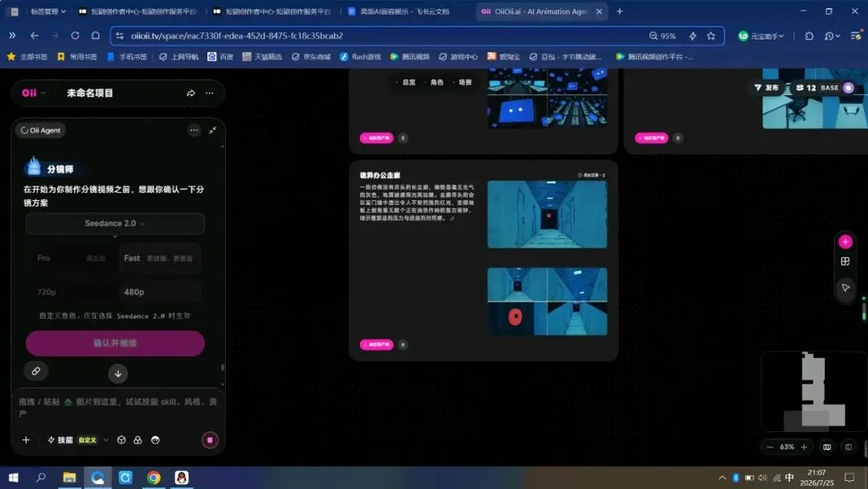Image resolution: width=868 pixels, height=489 pixels.
Task: Open the 标签管理 tab manager dropdown
Action: pos(47,11)
